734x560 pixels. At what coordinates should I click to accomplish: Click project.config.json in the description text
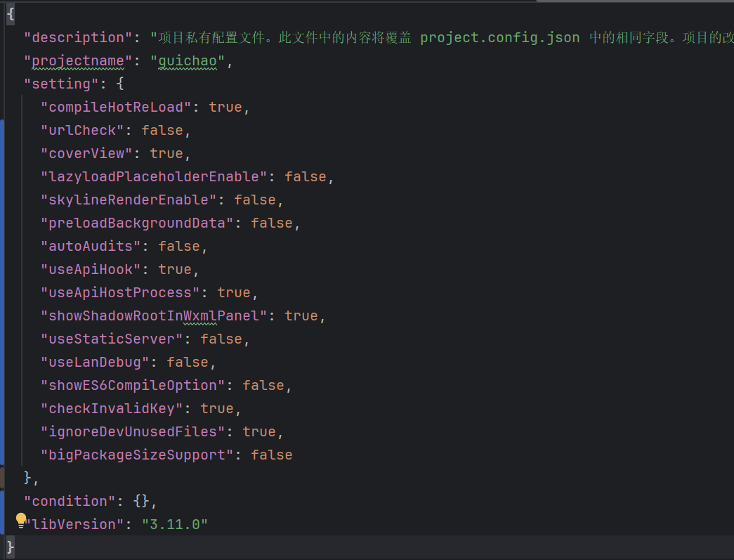[x=500, y=37]
